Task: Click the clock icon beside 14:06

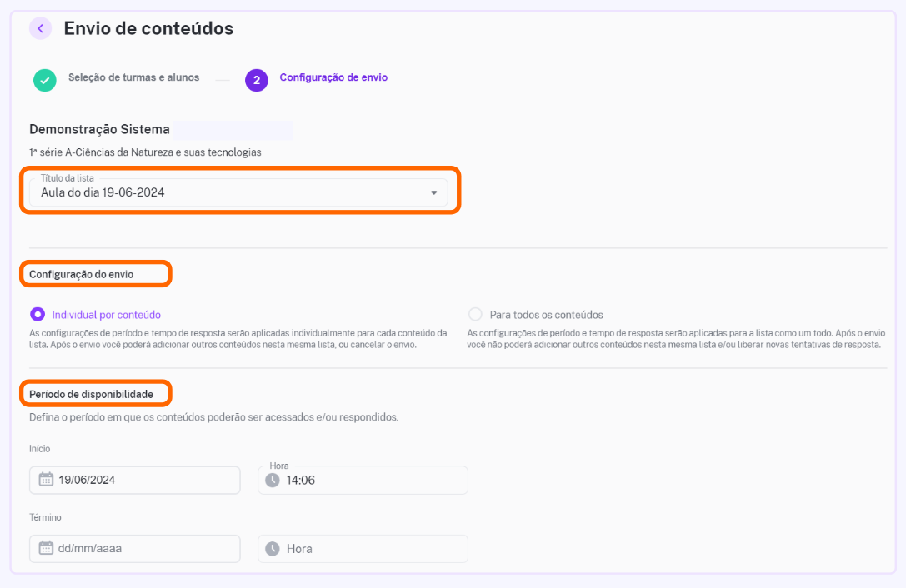Action: pos(273,480)
